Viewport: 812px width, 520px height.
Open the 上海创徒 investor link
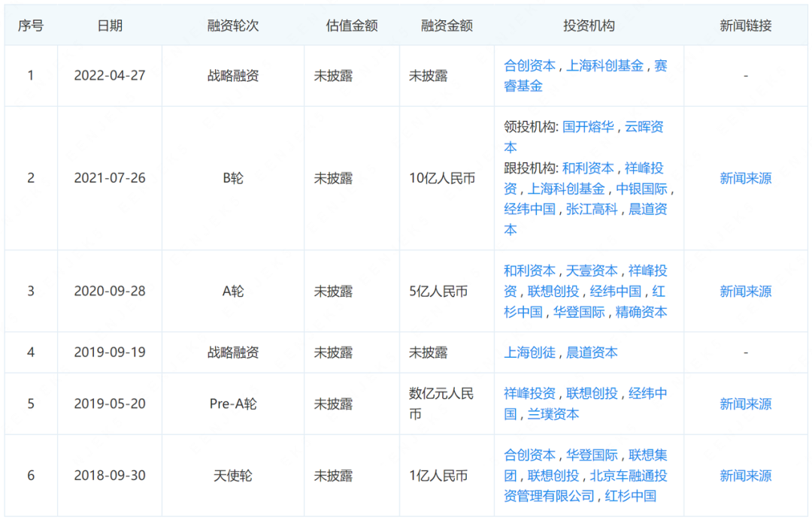(529, 352)
